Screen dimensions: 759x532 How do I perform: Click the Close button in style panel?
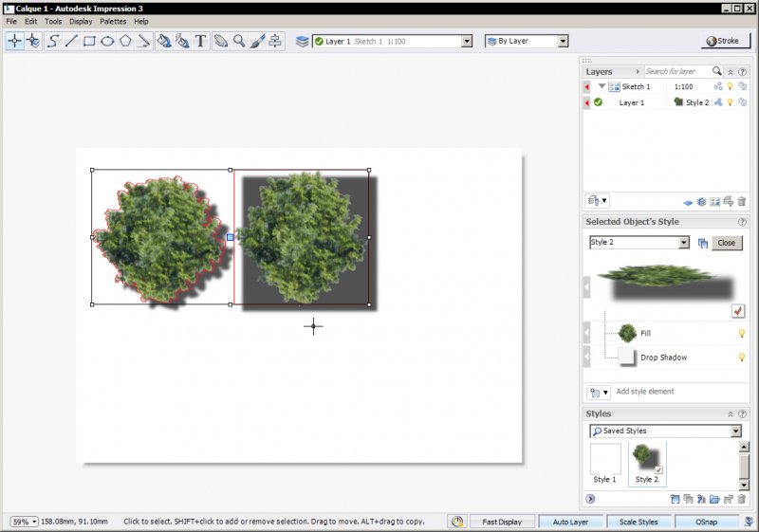[x=727, y=243]
